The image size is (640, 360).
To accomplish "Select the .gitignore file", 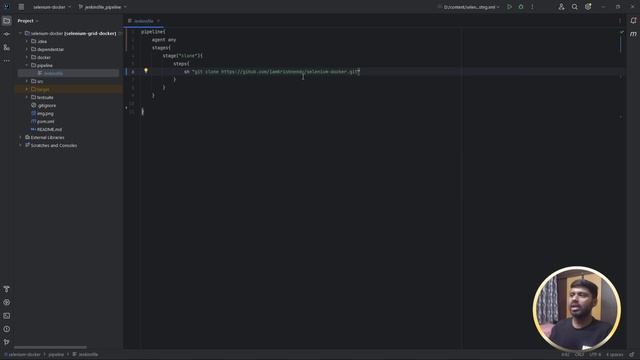I will point(44,105).
